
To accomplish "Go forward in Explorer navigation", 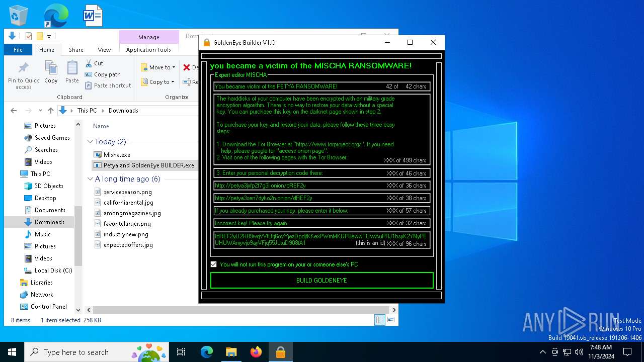I will click(x=28, y=111).
